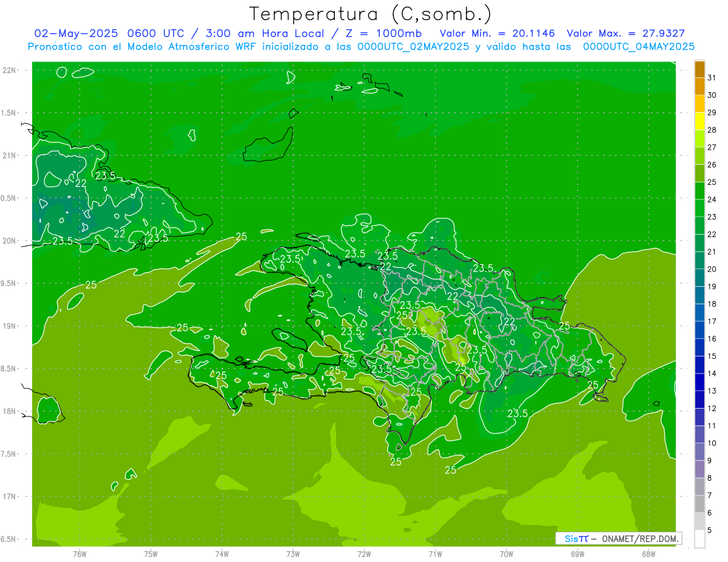The height and width of the screenshot is (562, 728).
Task: Click the 20N latitude axis label
Action: [x=10, y=241]
